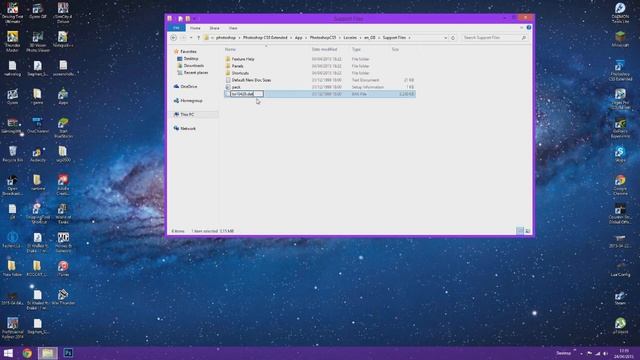Go up one folder level

pyautogui.click(x=198, y=38)
